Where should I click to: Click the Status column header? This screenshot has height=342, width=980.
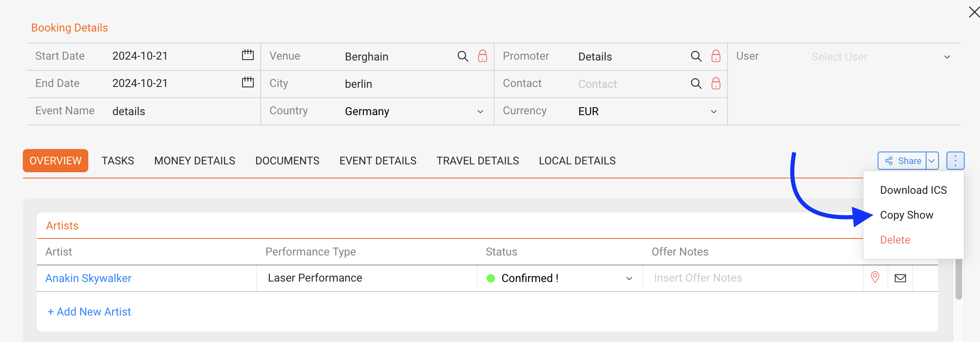[502, 252]
